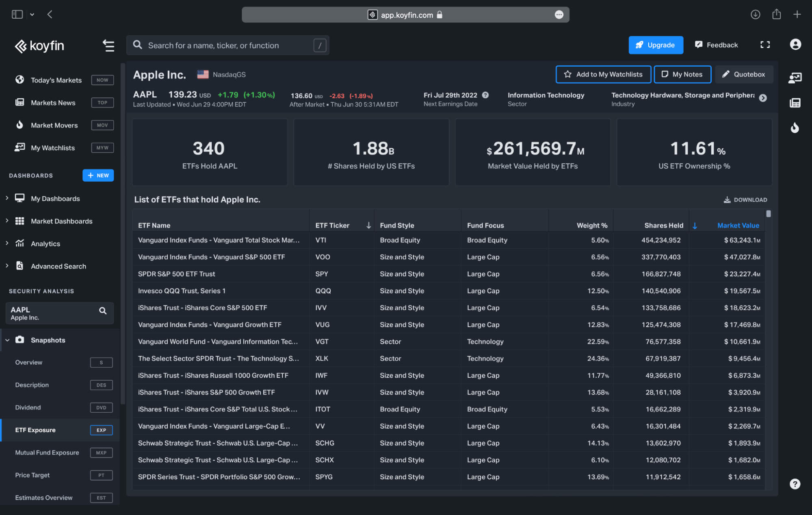This screenshot has width=812, height=515.
Task: Select the VTI ticker row cell
Action: pos(342,240)
